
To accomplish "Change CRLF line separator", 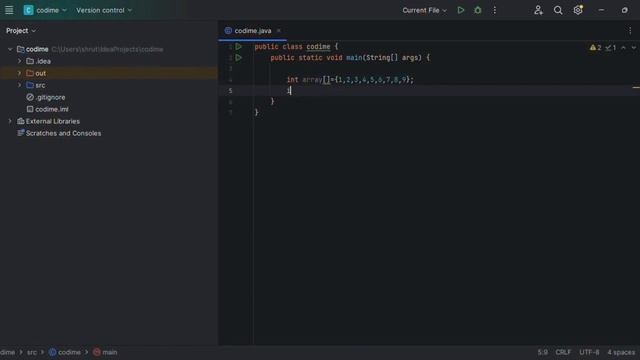I will pyautogui.click(x=563, y=352).
